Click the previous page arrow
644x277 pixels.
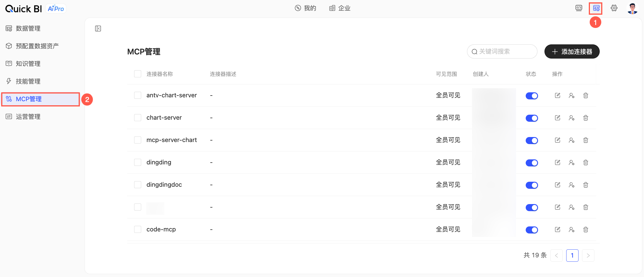556,256
